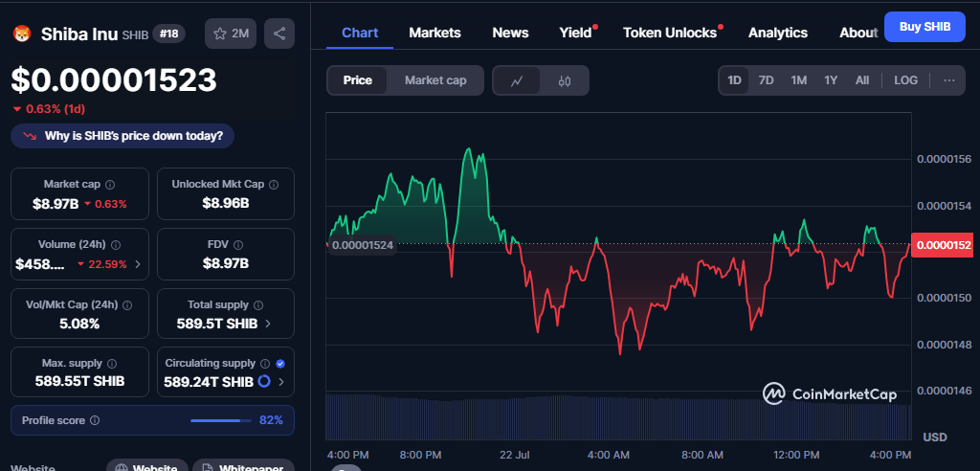Open the Yield tab
980x471 pixels.
pyautogui.click(x=575, y=33)
